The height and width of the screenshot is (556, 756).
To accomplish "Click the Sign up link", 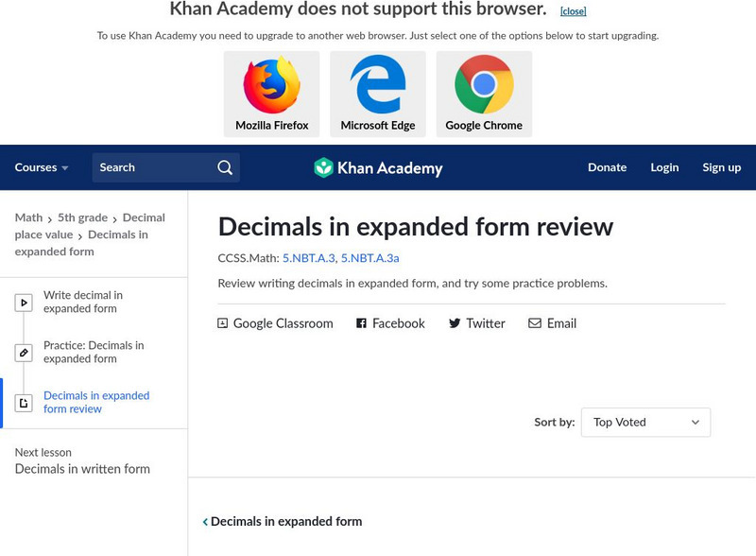I will point(721,167).
